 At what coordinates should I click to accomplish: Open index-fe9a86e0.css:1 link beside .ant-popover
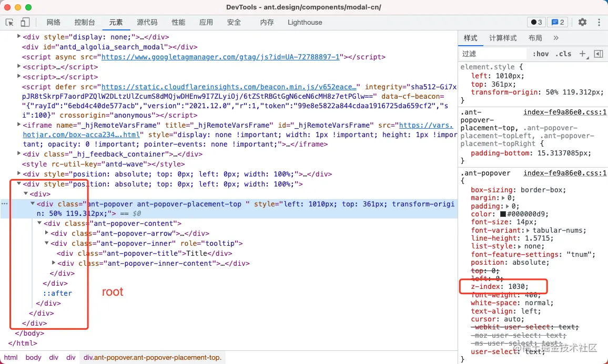(x=565, y=173)
